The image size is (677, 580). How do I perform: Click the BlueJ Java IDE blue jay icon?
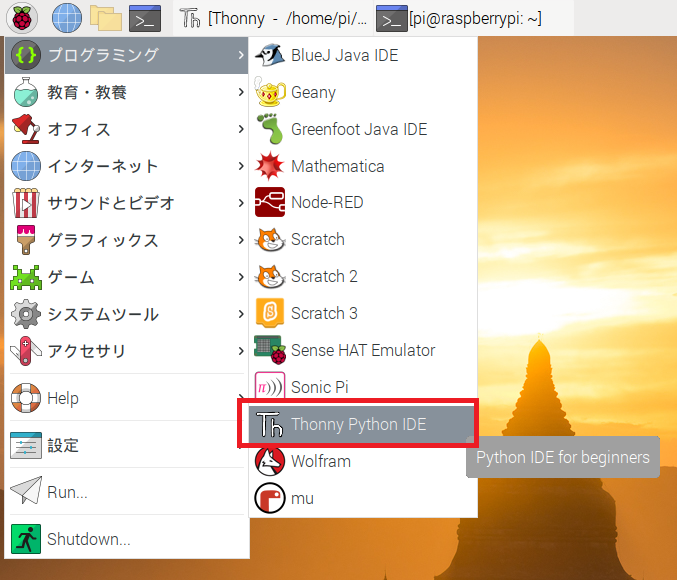pyautogui.click(x=270, y=55)
